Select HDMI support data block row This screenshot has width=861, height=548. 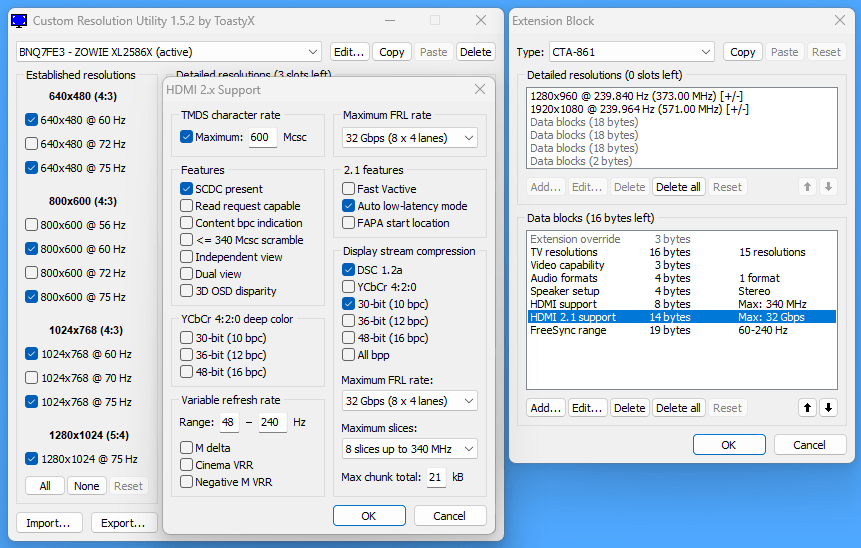[x=681, y=304]
